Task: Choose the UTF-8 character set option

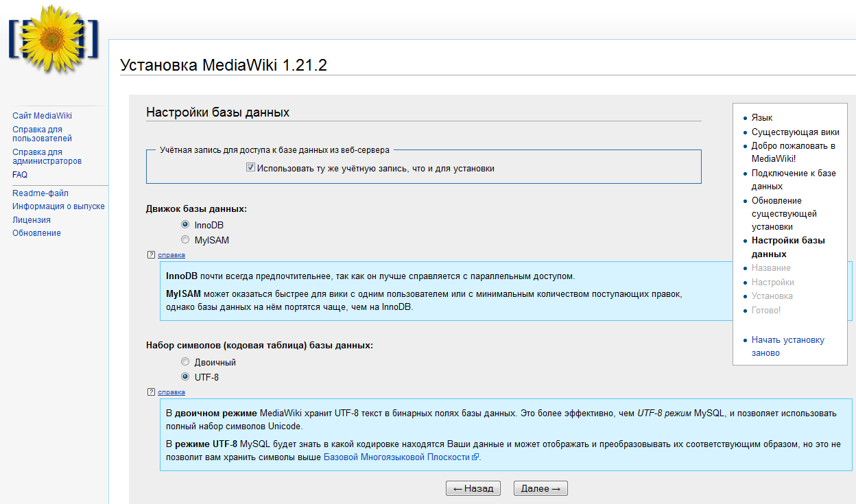Action: point(185,376)
